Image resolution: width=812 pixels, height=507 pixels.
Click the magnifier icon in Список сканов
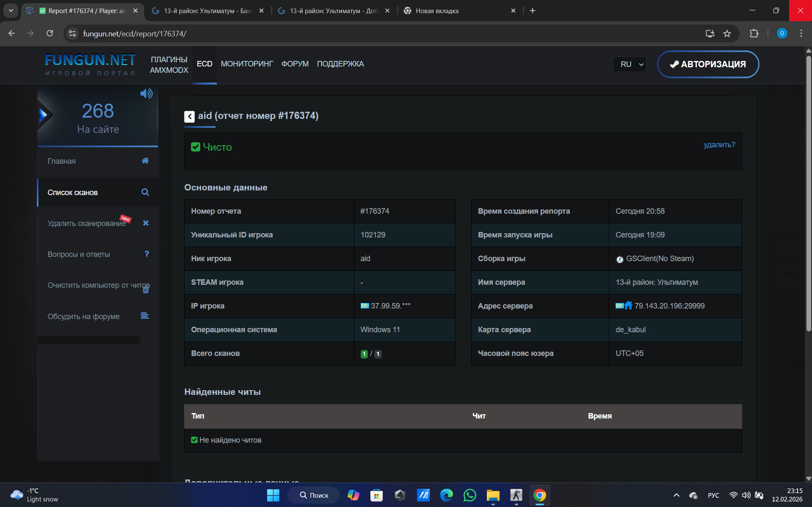[145, 192]
